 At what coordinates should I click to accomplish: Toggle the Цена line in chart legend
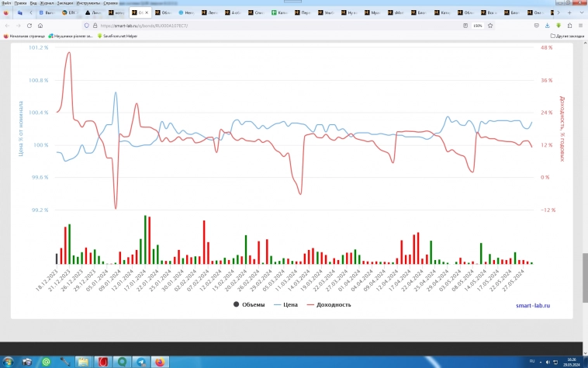coord(286,304)
